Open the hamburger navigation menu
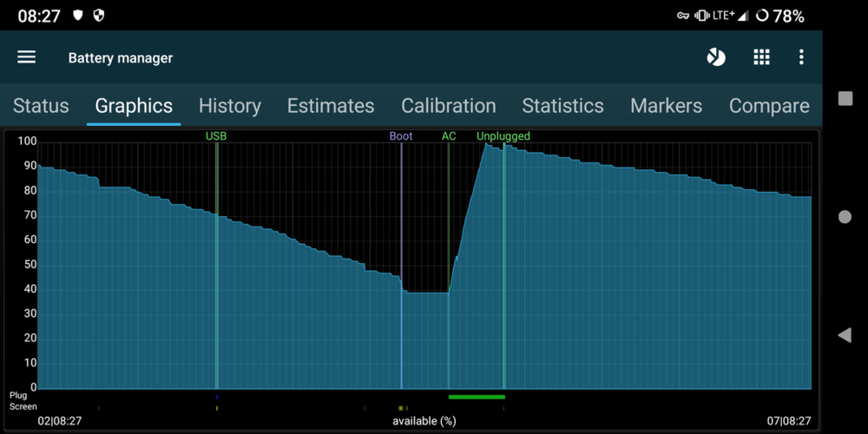The height and width of the screenshot is (434, 868). (x=27, y=57)
